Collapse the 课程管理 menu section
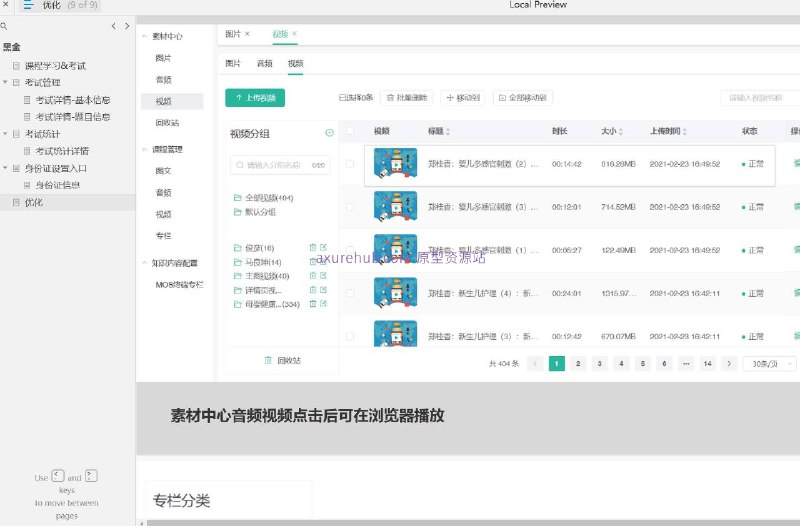This screenshot has width=800, height=526. tap(144, 149)
